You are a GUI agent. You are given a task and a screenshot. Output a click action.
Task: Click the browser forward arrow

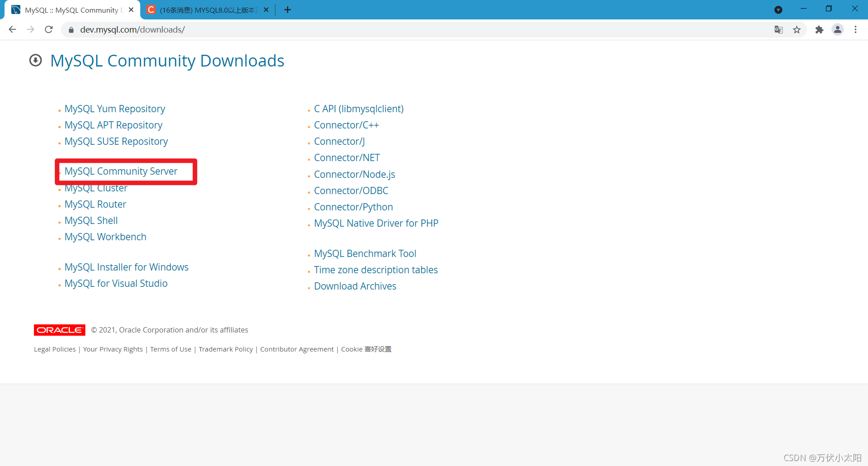point(30,29)
